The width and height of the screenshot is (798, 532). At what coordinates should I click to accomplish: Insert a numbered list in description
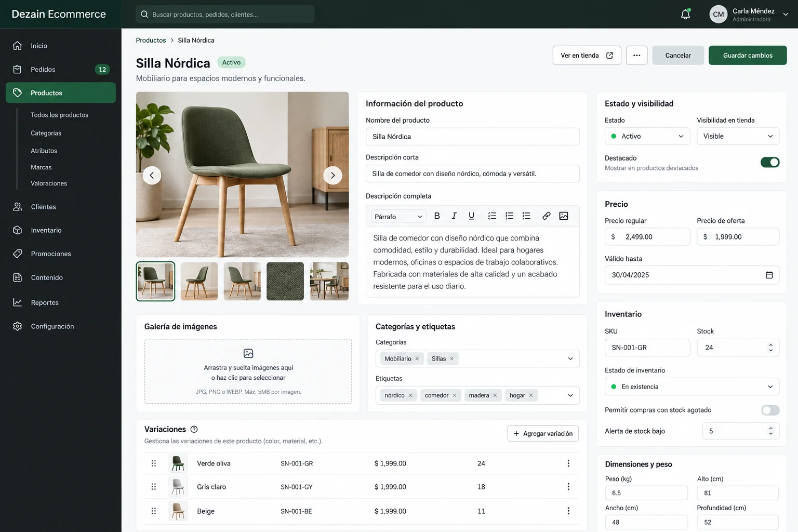[x=509, y=216]
